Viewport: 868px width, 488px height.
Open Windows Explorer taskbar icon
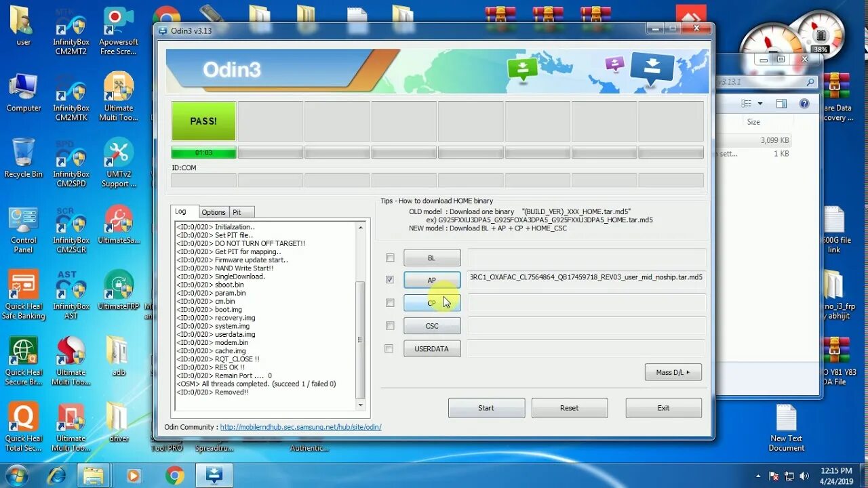pos(94,476)
